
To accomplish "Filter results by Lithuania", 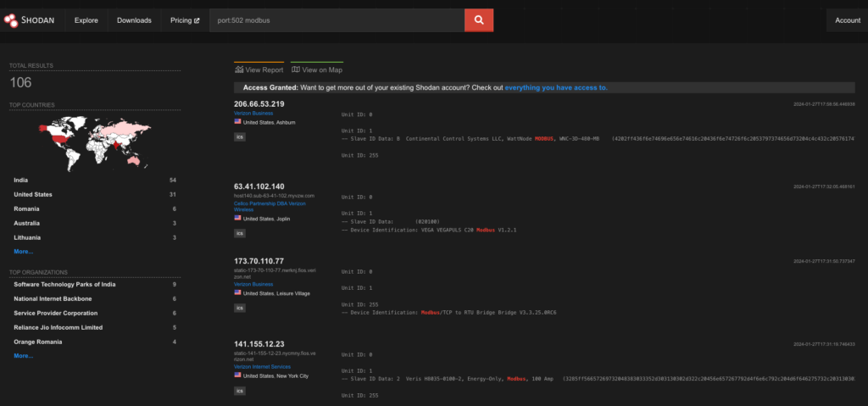I will 27,237.
